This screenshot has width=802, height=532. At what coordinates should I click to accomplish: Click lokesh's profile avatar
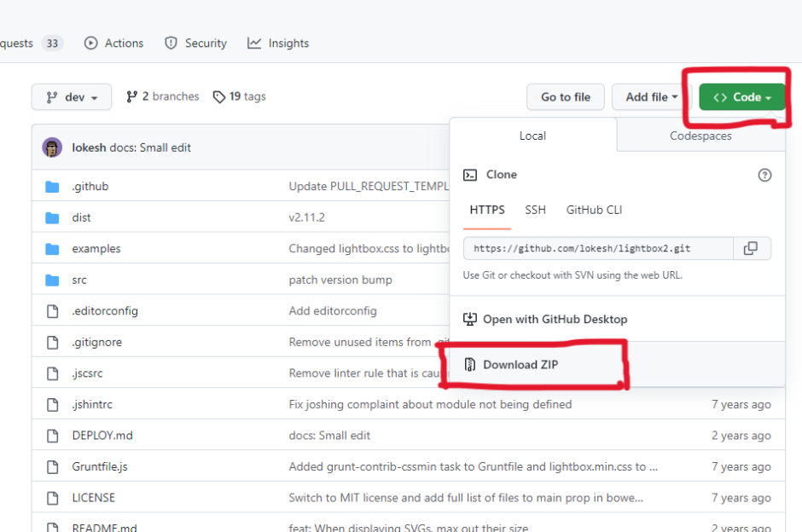52,147
